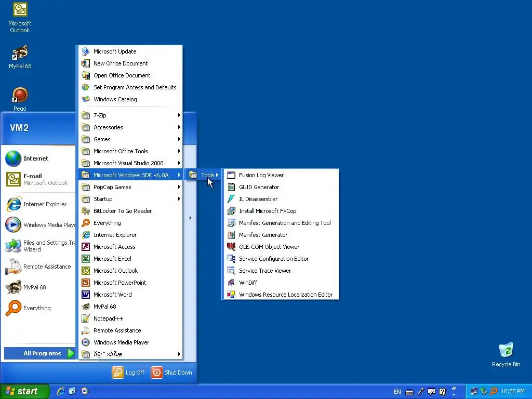This screenshot has height=399, width=532.
Task: Expand the Startup submenu arrow
Action: [179, 199]
